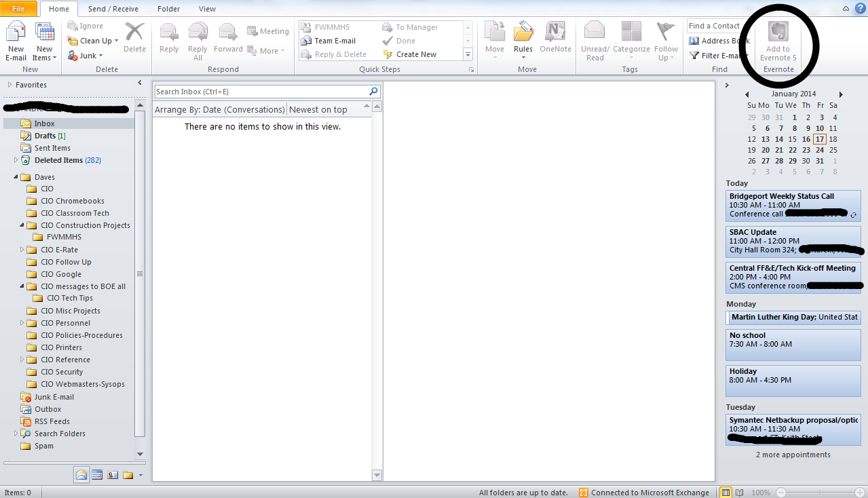Go to next month in calendar
Image resolution: width=868 pixels, height=498 pixels.
841,94
